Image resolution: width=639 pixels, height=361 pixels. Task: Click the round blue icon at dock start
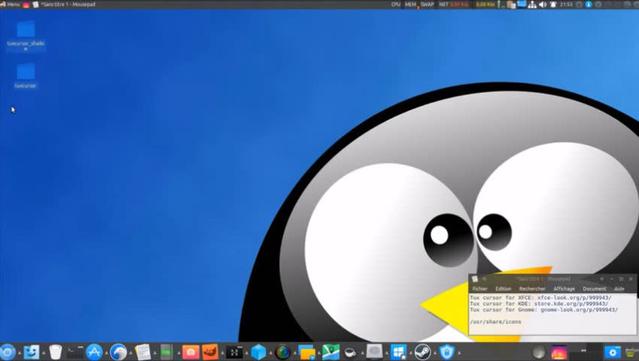(7, 352)
